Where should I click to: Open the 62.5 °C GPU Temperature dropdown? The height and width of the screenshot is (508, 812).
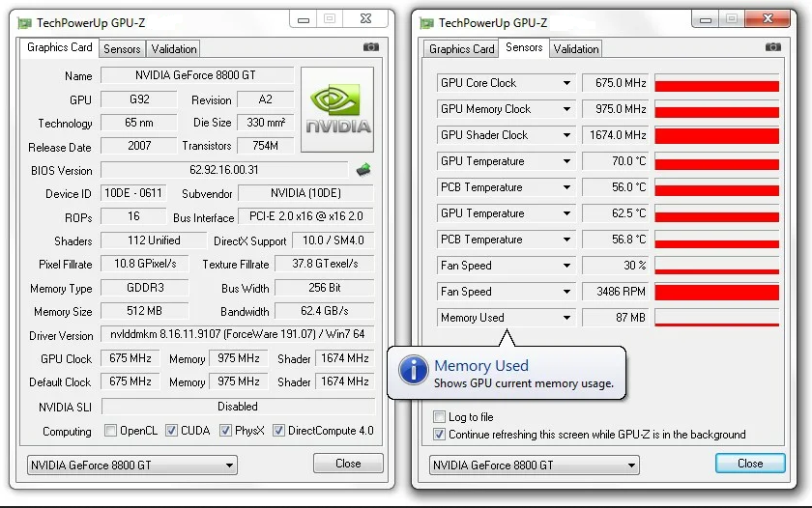566,213
